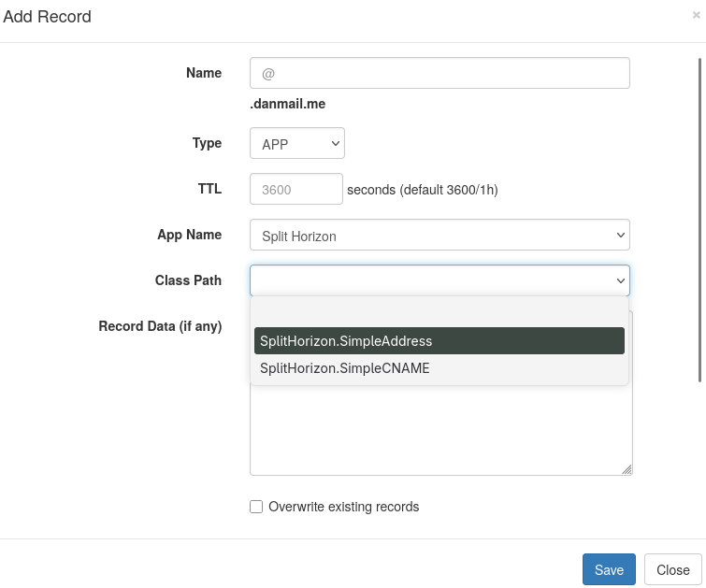Collapse the Class Path dropdown
This screenshot has height=588, width=706.
point(439,280)
